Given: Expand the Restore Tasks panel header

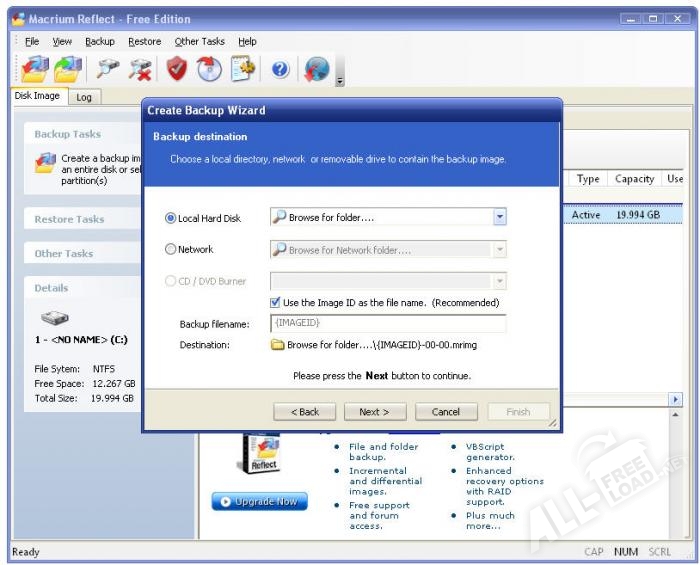Looking at the screenshot, I should point(83,219).
